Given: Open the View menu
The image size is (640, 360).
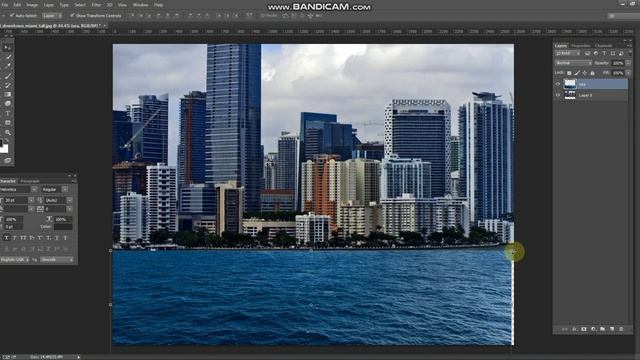Looking at the screenshot, I should (122, 5).
